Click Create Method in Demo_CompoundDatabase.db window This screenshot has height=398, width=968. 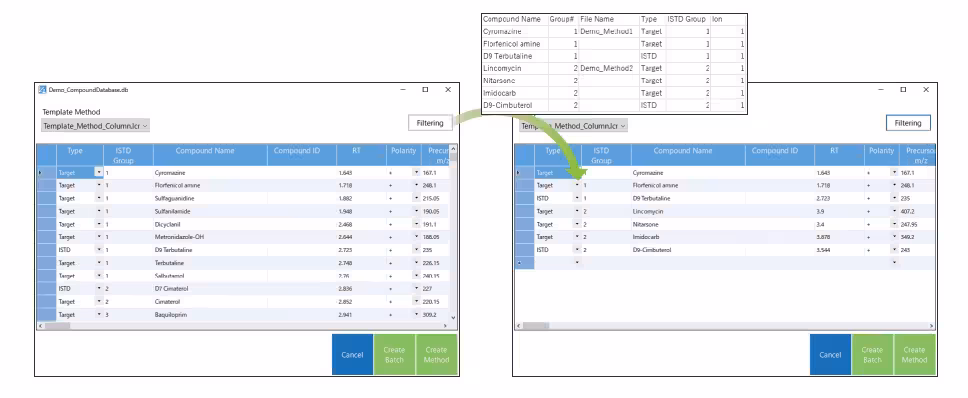click(x=436, y=355)
